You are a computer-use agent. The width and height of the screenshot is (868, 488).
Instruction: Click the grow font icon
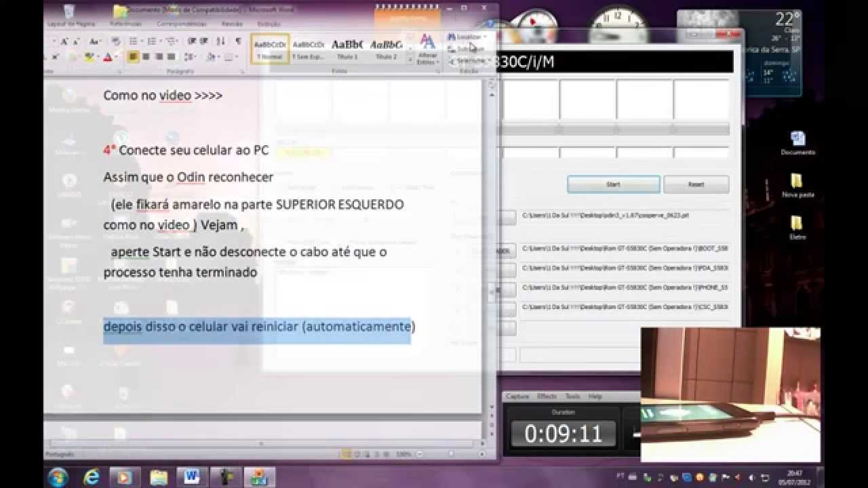coord(65,41)
